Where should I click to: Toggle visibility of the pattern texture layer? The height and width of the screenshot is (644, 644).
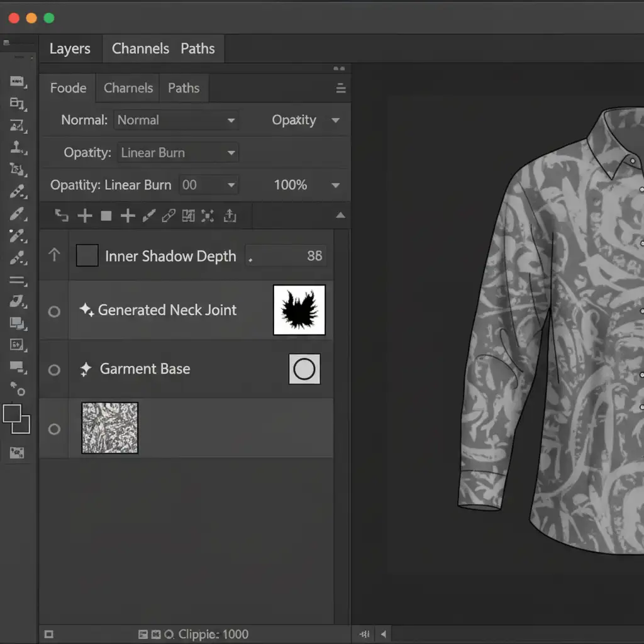point(55,429)
